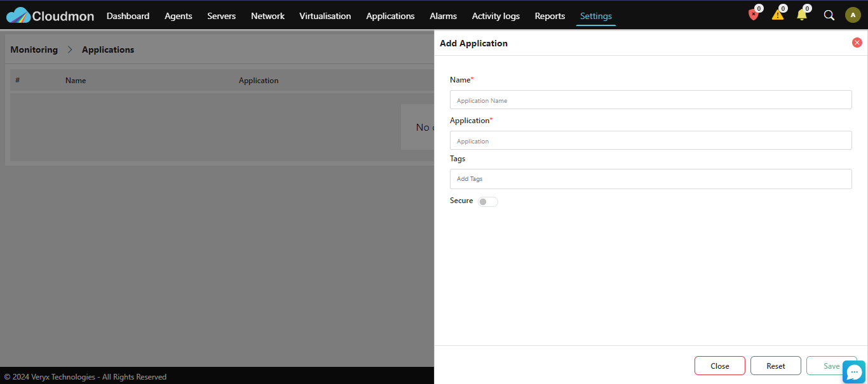Open the Application dropdown field
868x384 pixels.
pos(651,140)
